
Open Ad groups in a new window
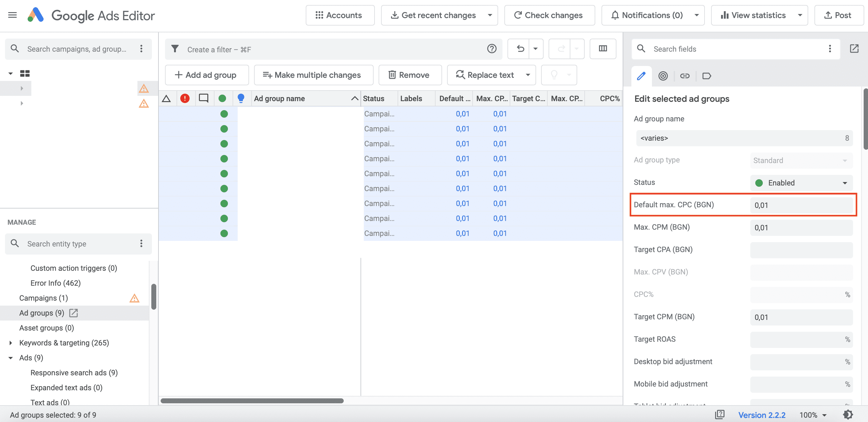coord(73,313)
